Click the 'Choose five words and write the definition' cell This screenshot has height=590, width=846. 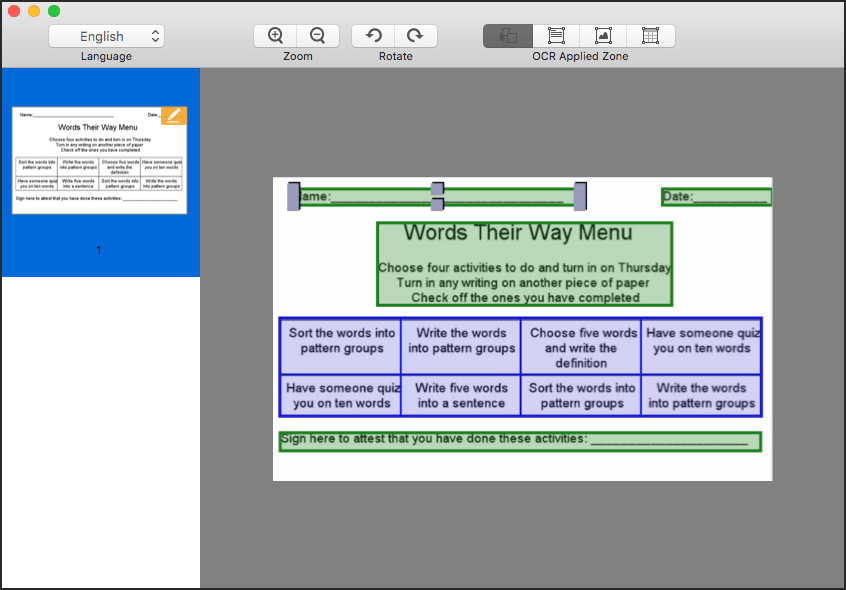tap(581, 346)
